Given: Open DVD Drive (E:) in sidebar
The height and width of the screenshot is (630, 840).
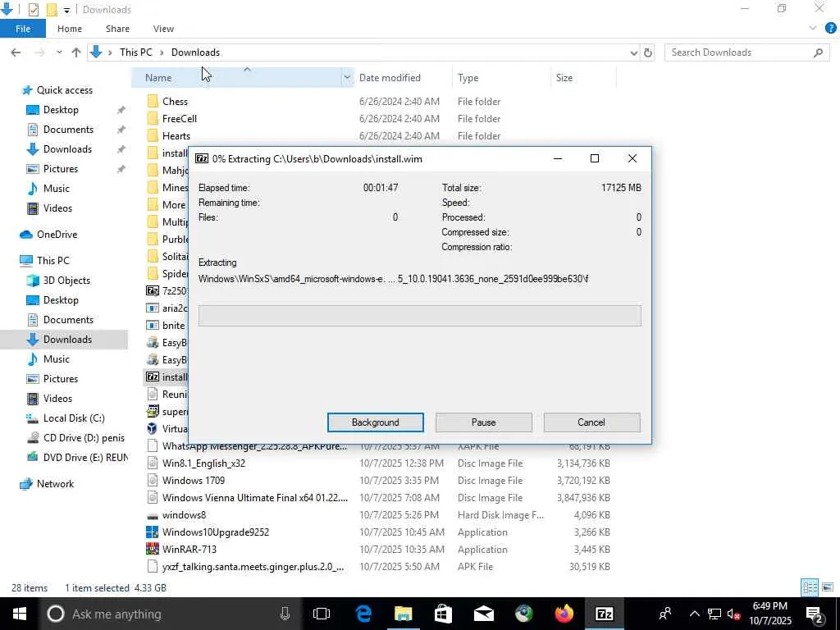Looking at the screenshot, I should 85,458.
